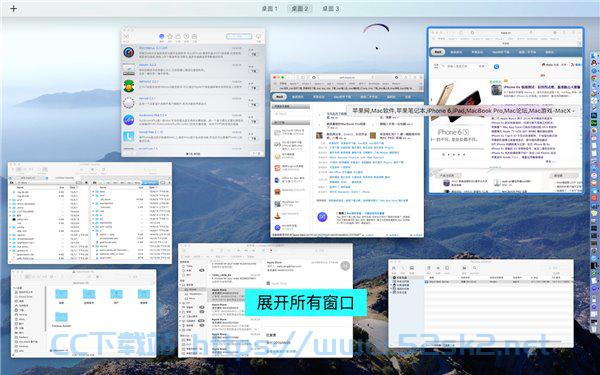
Task: Click 下载 in the Audirvana Plus row
Action: click(x=253, y=122)
